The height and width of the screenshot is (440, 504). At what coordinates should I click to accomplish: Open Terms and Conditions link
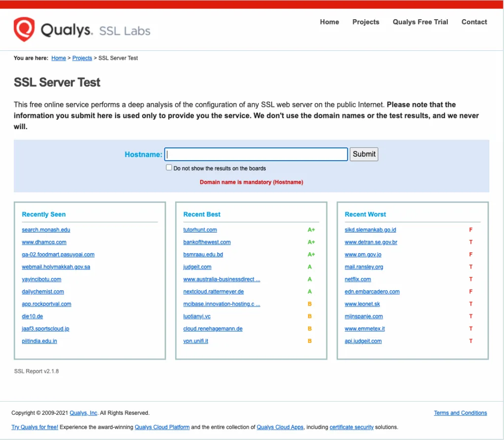tap(460, 413)
